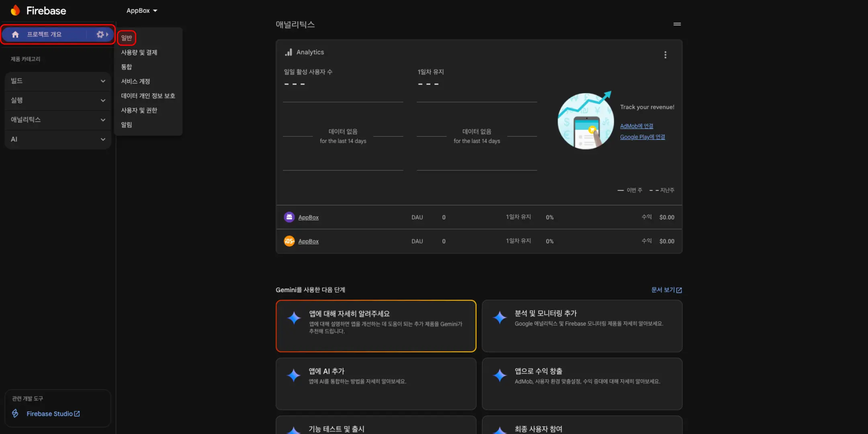Select 데이터 개인 정보 보호 menu item

(148, 96)
